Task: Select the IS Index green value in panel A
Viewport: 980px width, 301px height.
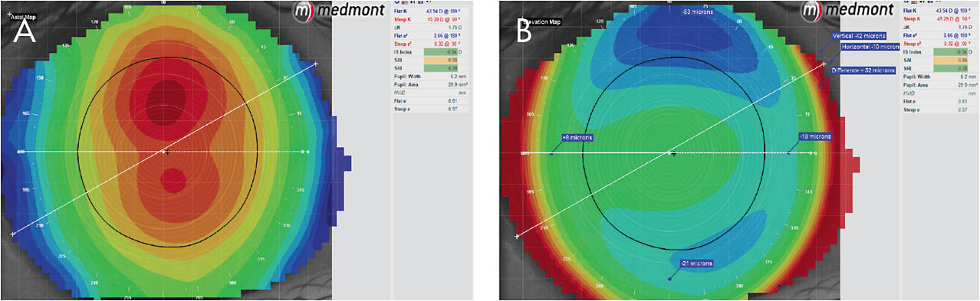Action: click(x=441, y=51)
